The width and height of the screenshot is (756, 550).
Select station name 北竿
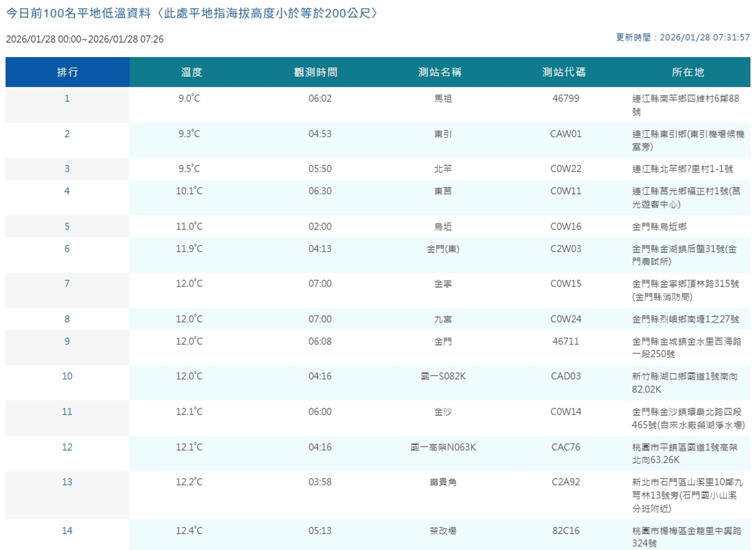tap(443, 169)
